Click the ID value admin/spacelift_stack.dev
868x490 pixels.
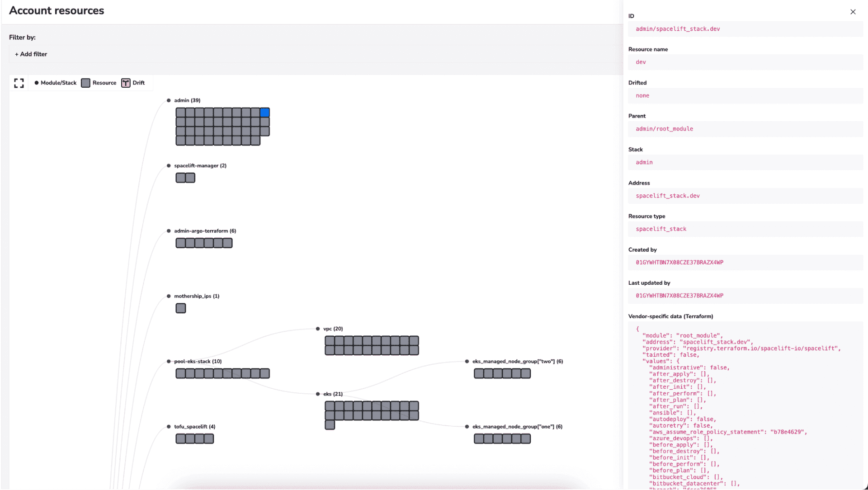click(745, 29)
